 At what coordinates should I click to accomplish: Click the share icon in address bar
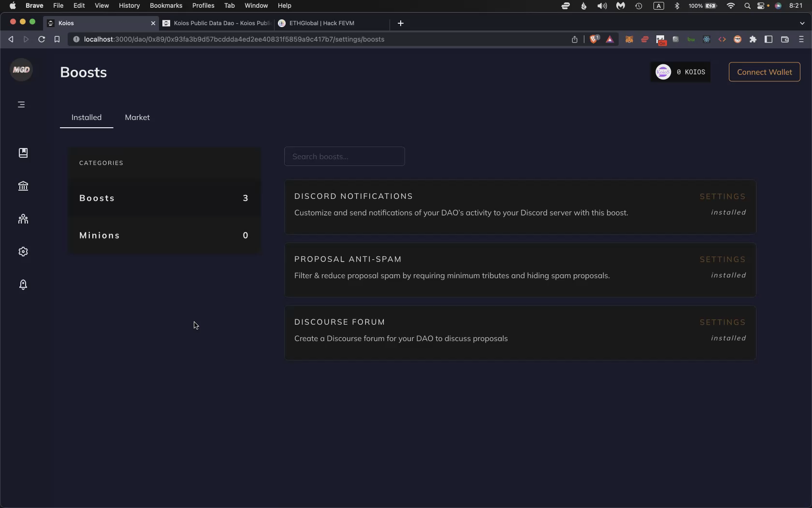[x=575, y=39]
